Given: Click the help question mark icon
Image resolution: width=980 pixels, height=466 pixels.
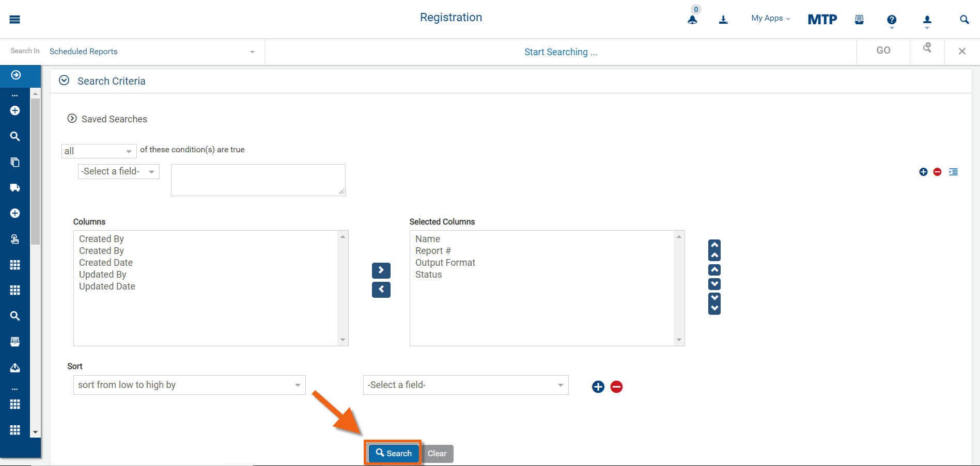Looking at the screenshot, I should [x=892, y=20].
